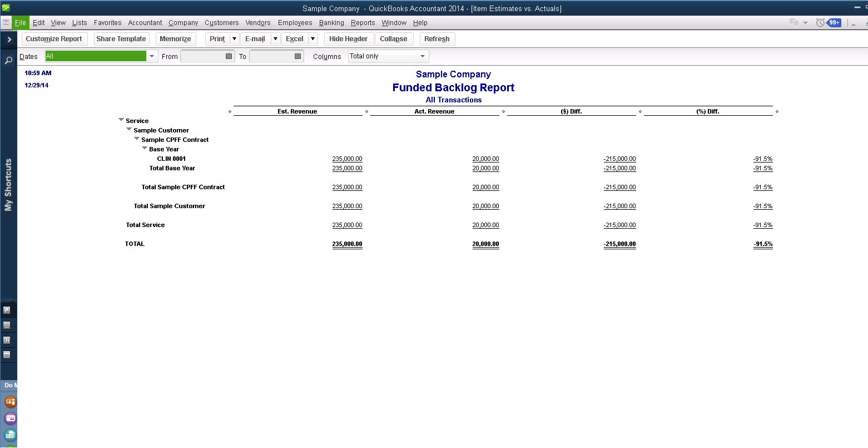This screenshot has height=448, width=868.
Task: Click the Customize Report button
Action: [54, 39]
